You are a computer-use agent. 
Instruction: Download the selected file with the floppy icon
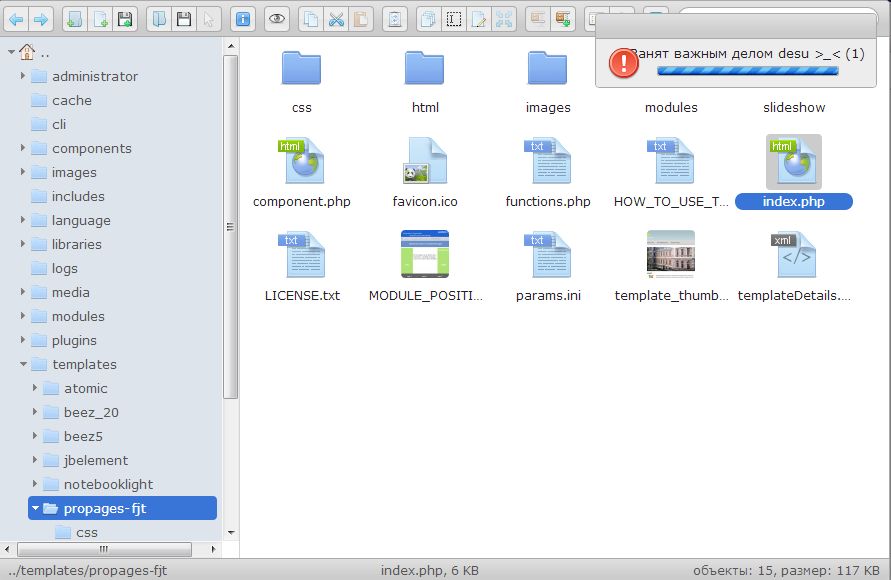(x=184, y=20)
